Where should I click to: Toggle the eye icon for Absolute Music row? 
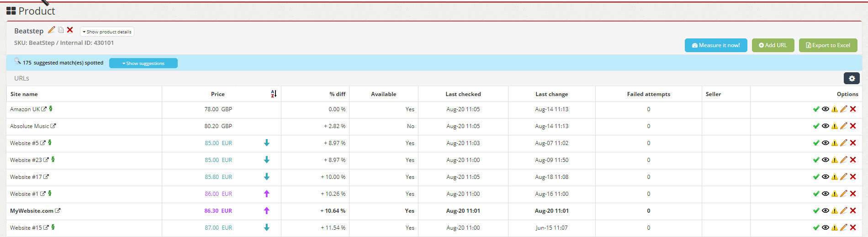(826, 126)
